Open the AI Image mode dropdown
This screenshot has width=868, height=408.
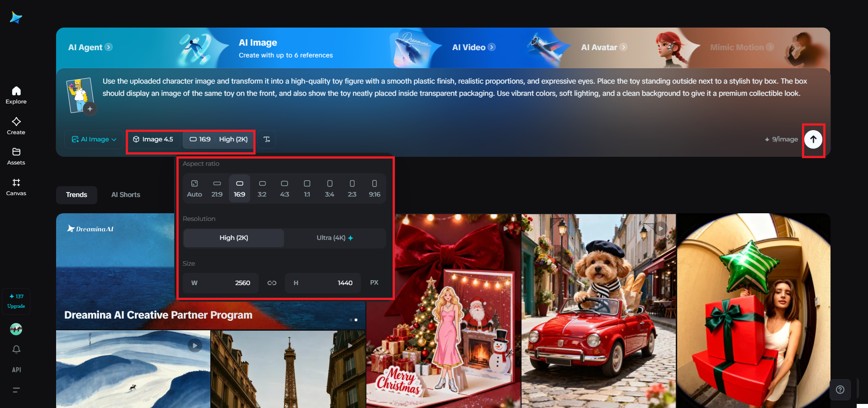pos(93,139)
